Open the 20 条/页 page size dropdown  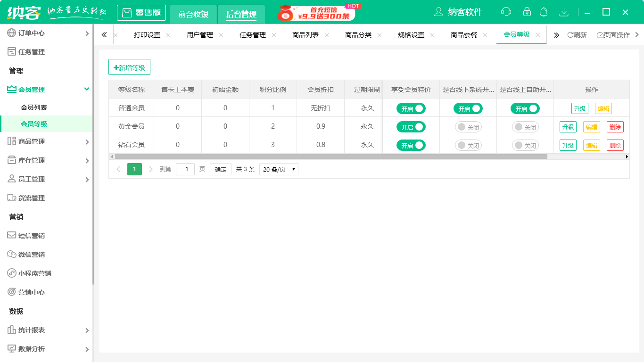point(279,169)
